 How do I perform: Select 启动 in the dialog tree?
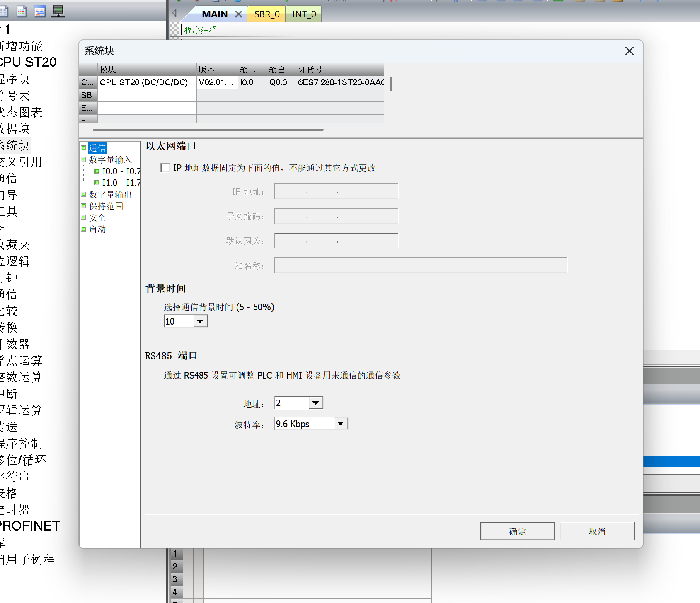97,229
